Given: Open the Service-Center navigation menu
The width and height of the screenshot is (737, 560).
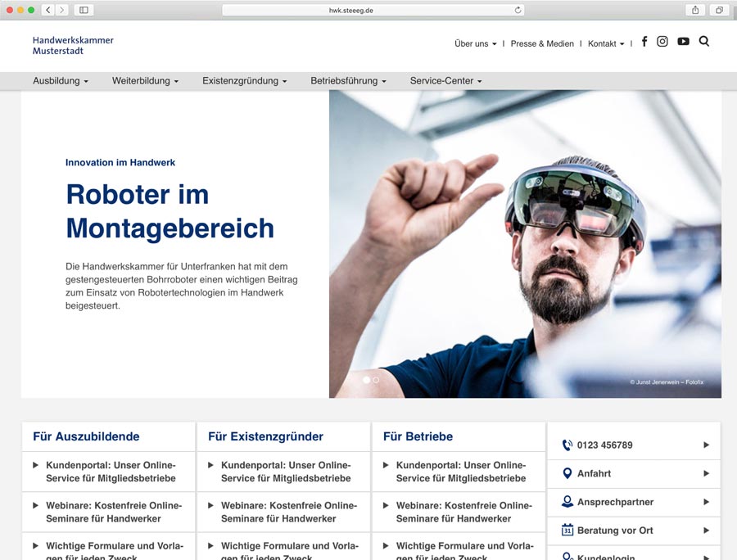Looking at the screenshot, I should (x=445, y=81).
